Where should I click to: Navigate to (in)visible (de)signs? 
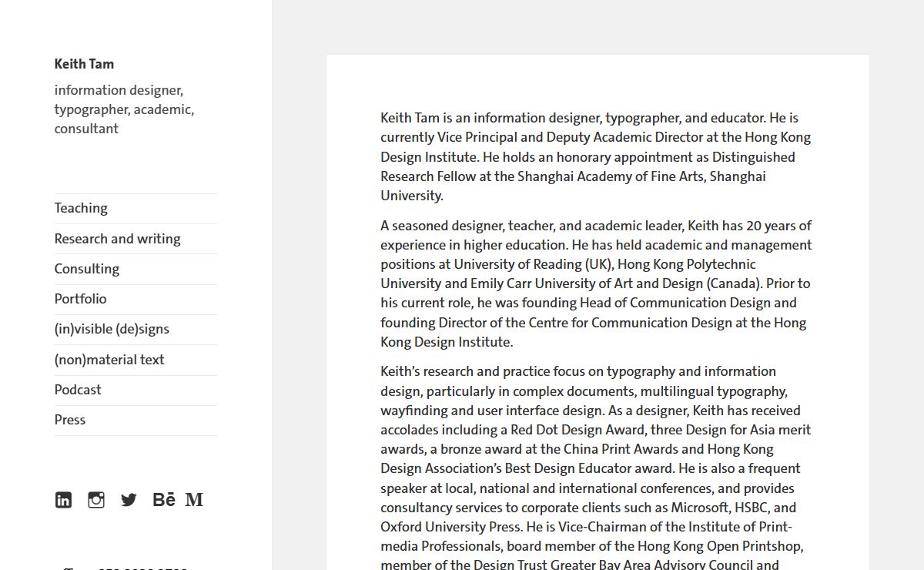point(112,329)
